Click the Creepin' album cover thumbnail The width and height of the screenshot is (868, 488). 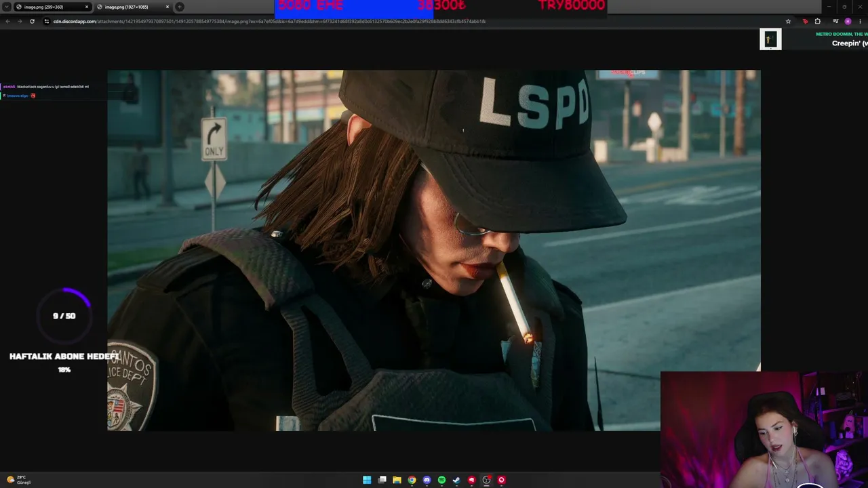[770, 39]
